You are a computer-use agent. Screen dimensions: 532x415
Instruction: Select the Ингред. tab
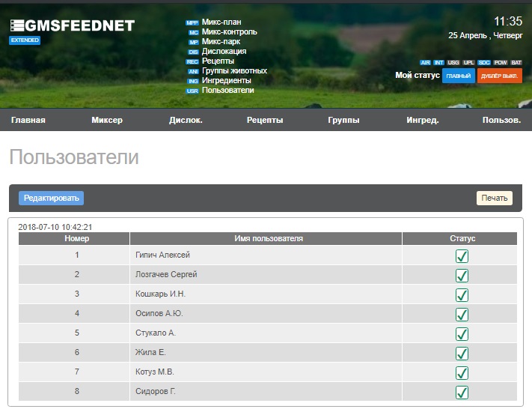(x=423, y=120)
